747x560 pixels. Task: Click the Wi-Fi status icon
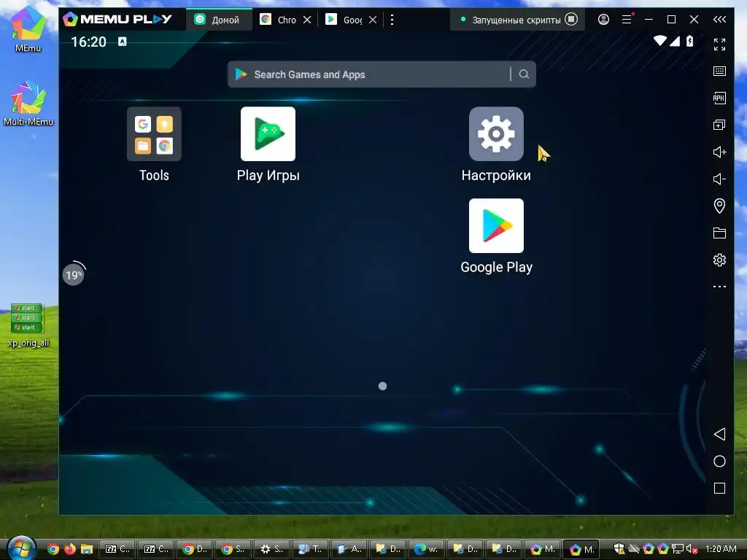tap(659, 41)
